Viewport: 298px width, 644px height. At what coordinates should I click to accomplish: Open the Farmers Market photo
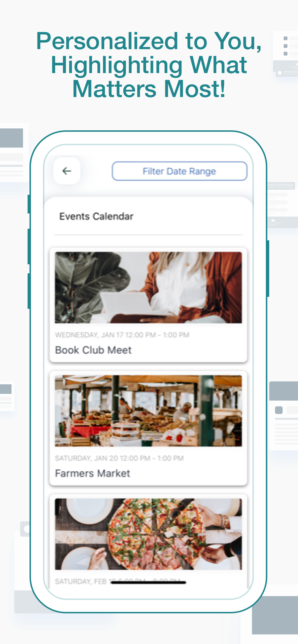coord(149,411)
